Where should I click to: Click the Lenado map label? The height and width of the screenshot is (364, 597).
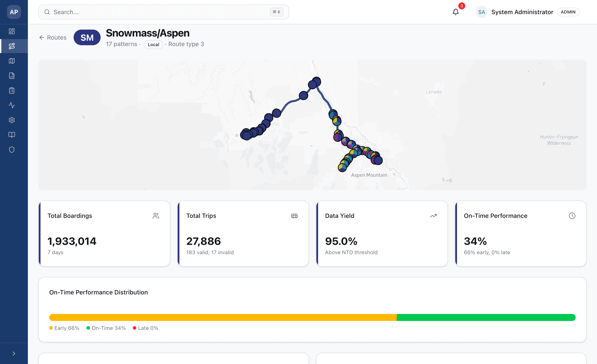434,92
